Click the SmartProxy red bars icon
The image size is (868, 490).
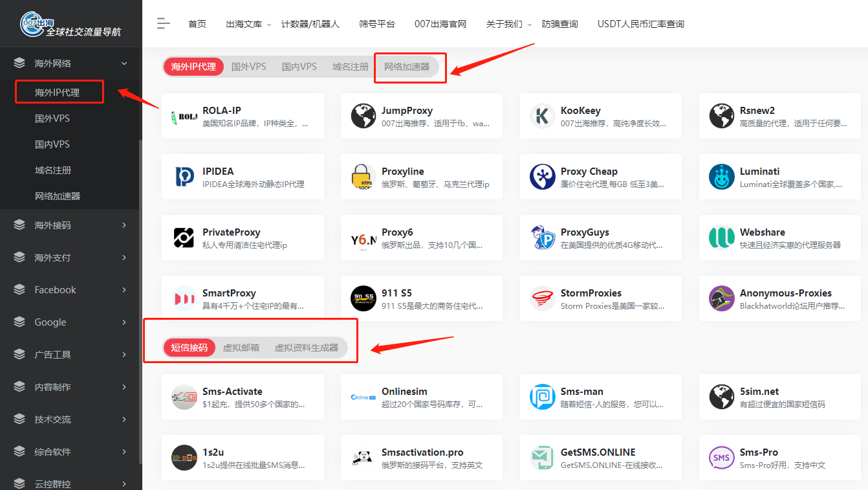tap(184, 299)
